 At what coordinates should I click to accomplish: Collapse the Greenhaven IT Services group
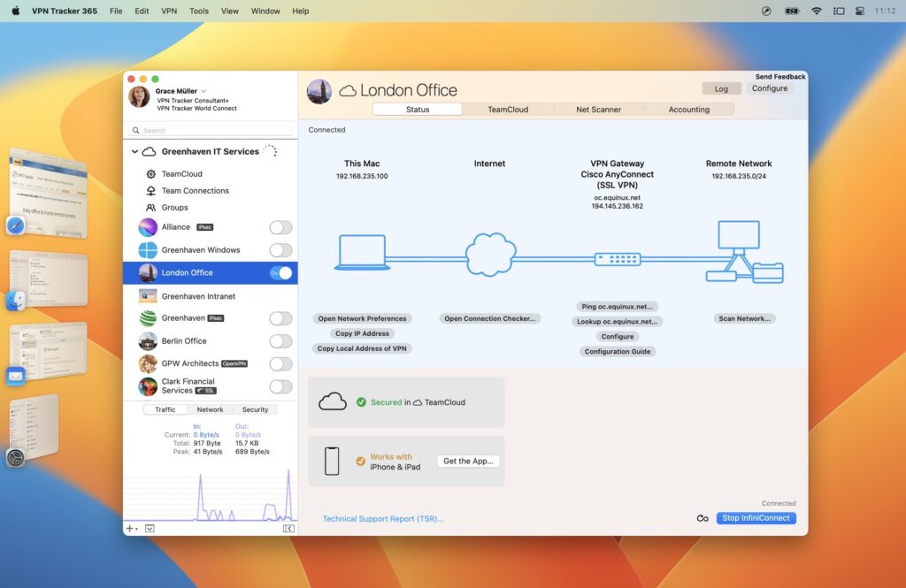[134, 151]
